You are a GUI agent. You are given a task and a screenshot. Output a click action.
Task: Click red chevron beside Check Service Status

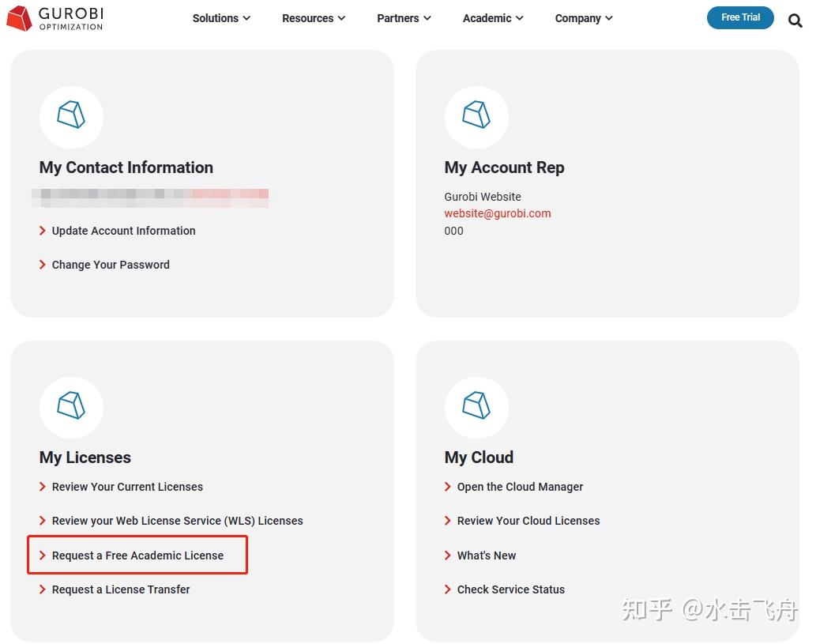coord(448,589)
